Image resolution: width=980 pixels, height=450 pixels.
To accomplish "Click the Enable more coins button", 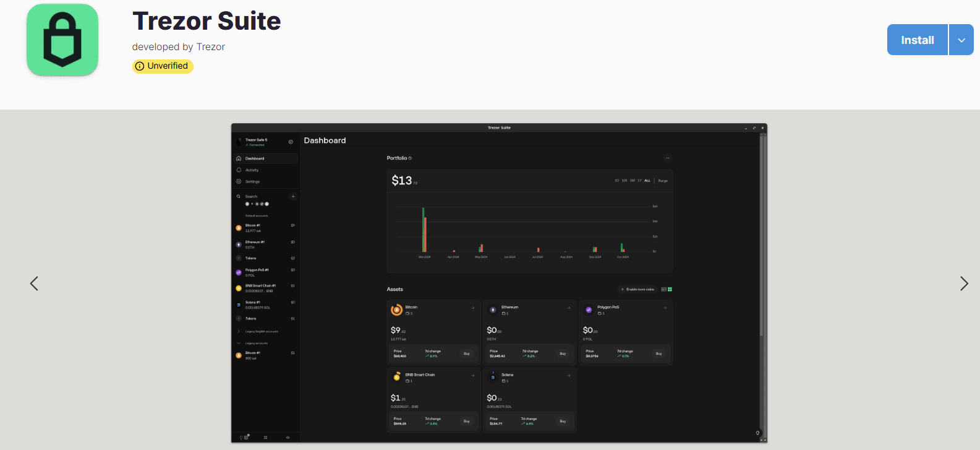I will pos(637,290).
